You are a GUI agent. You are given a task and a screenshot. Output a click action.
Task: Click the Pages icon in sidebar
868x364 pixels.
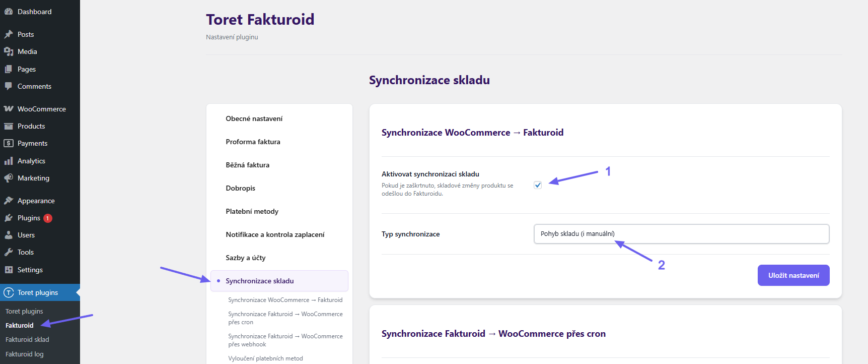(9, 69)
